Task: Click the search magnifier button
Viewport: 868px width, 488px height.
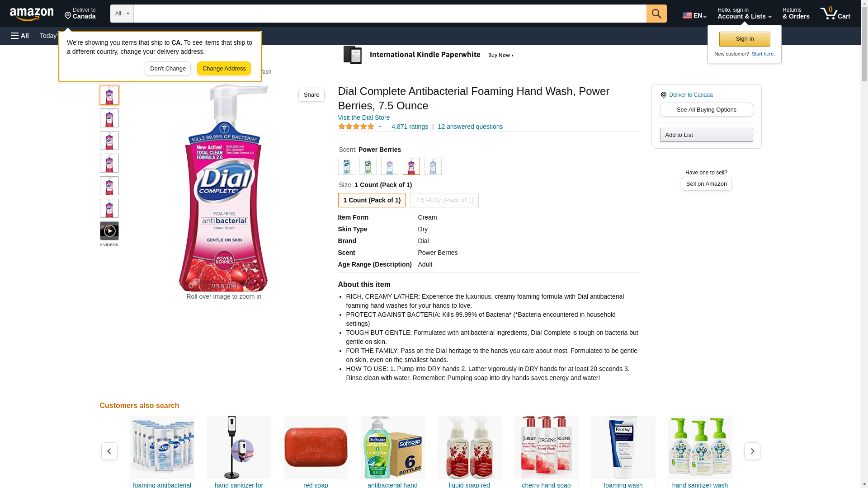Action: 656,14
